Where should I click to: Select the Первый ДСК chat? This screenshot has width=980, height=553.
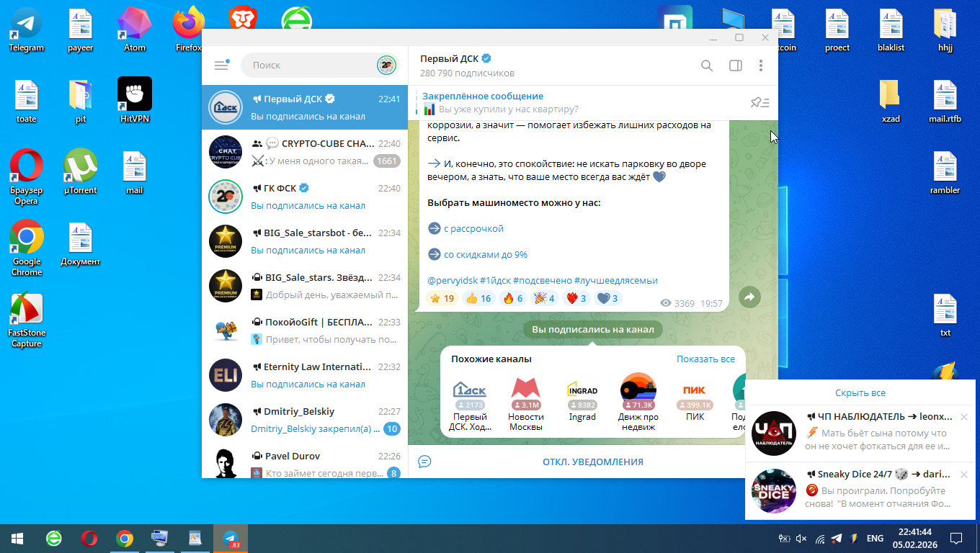tap(305, 107)
